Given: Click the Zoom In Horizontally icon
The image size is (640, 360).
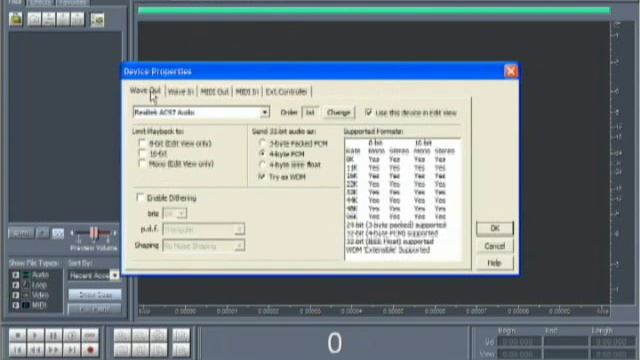Looking at the screenshot, I should (x=122, y=336).
